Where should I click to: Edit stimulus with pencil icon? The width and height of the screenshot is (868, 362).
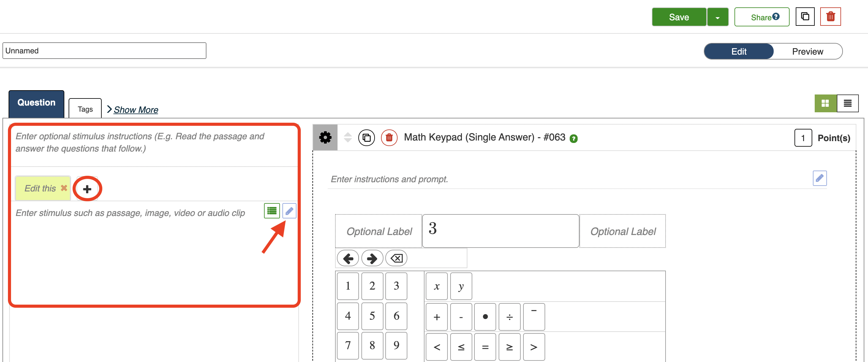coord(289,211)
